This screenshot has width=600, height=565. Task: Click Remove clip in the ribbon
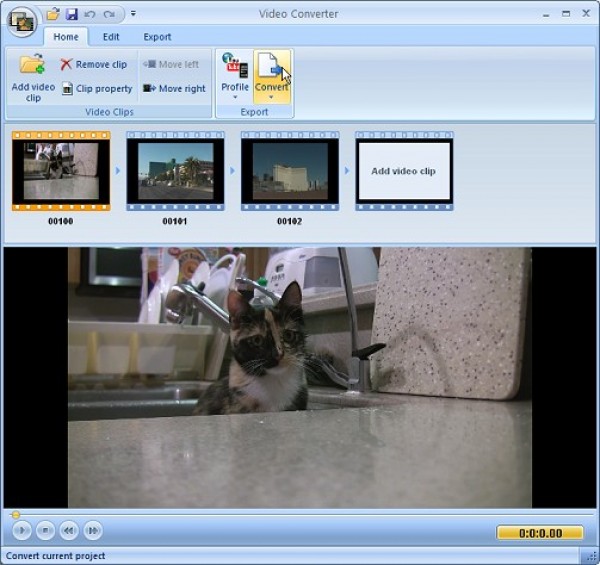[x=93, y=64]
